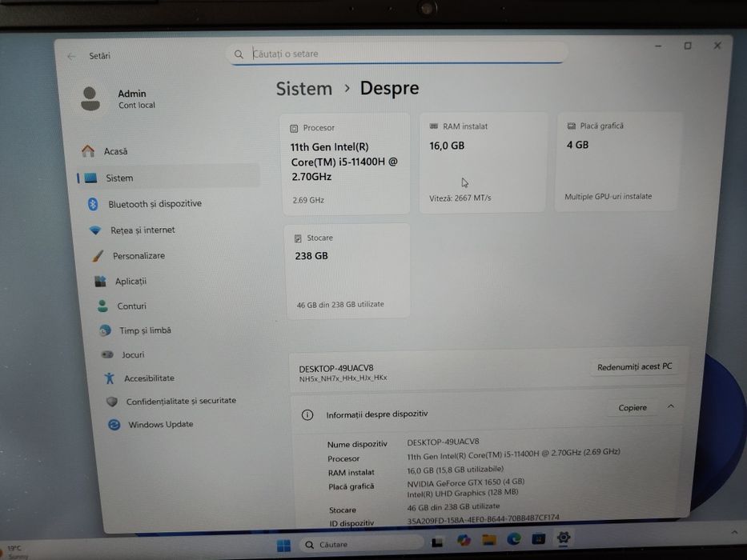
Task: Click the Sistem breadcrumb link
Action: pos(304,89)
